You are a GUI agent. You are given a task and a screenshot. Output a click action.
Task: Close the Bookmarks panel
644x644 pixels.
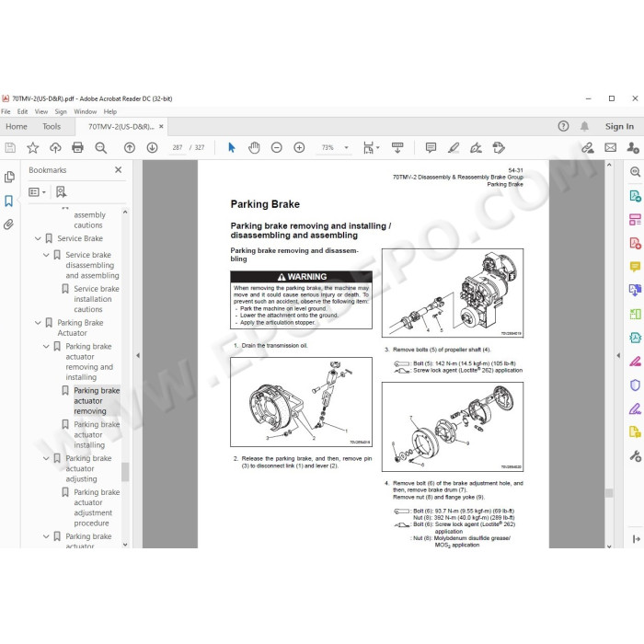119,169
